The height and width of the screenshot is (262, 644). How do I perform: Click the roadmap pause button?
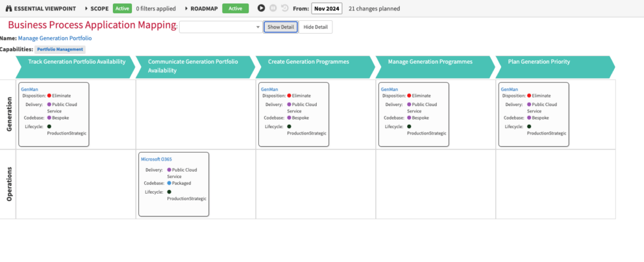tap(273, 8)
